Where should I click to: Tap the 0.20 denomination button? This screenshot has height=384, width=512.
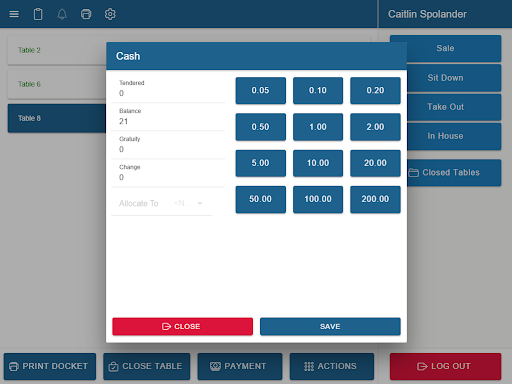(x=375, y=90)
